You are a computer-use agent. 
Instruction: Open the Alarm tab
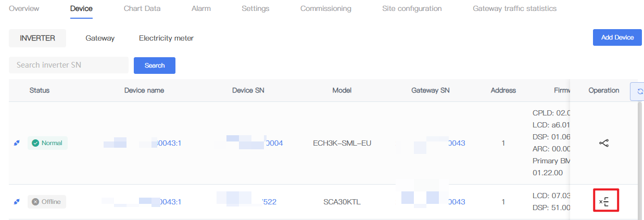201,8
